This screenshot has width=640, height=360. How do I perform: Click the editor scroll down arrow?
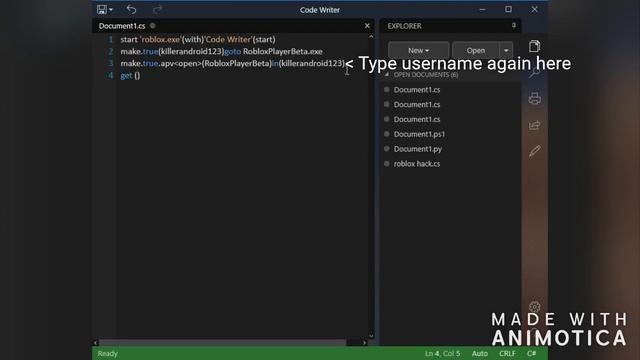[x=371, y=336]
